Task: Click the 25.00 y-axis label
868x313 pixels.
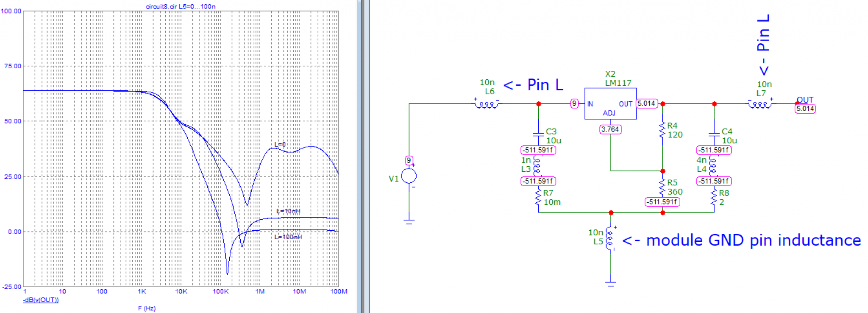Action: pyautogui.click(x=13, y=176)
